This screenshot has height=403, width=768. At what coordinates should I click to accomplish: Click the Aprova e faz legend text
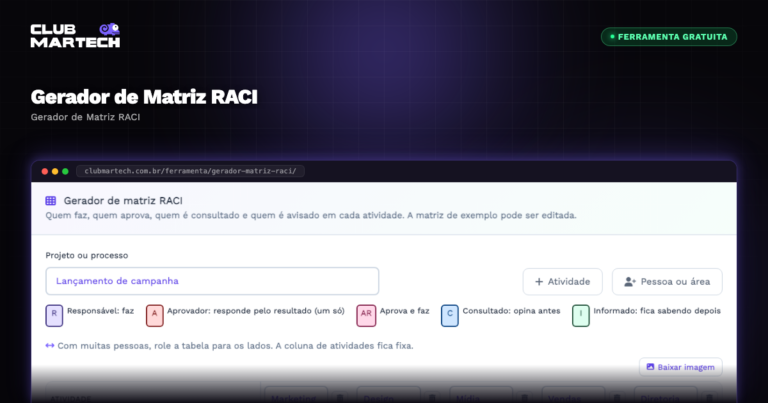(405, 311)
